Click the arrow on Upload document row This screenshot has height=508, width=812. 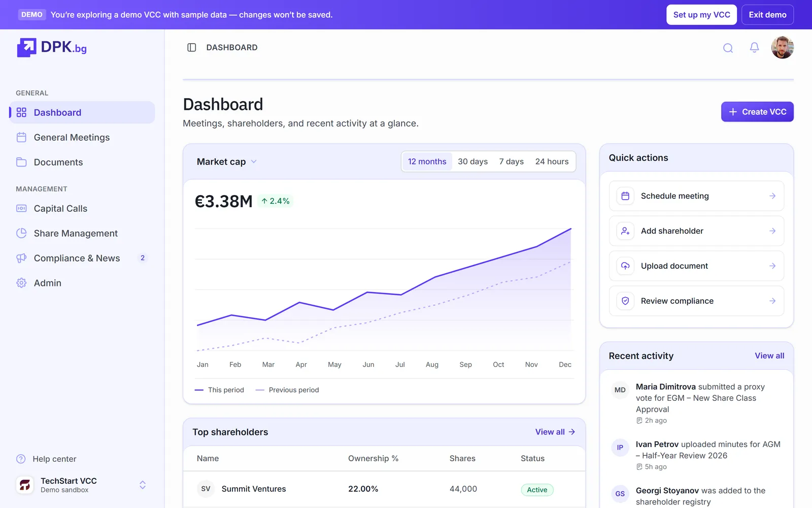tap(772, 266)
